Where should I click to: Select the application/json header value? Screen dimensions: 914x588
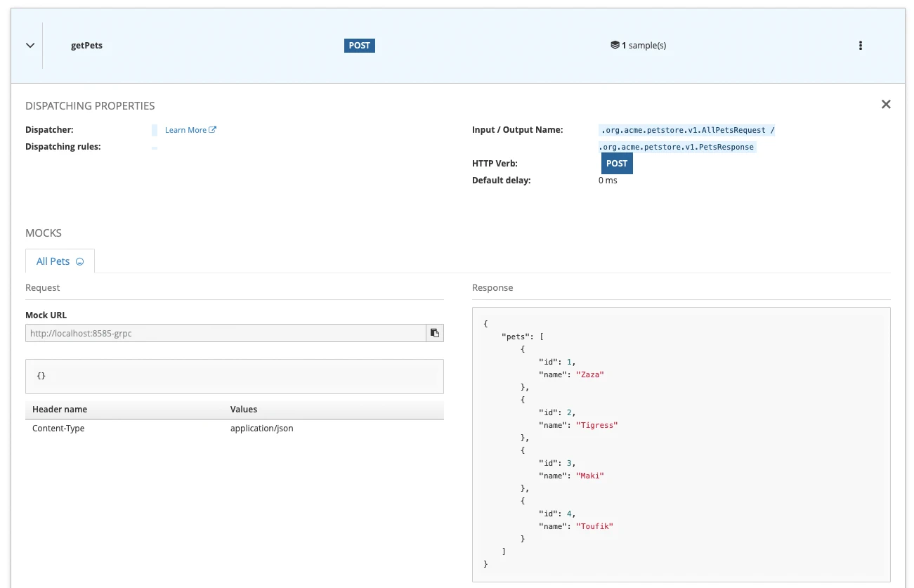point(261,429)
